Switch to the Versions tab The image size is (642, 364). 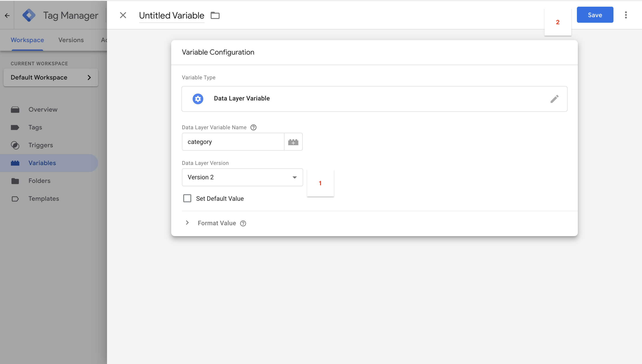(71, 40)
